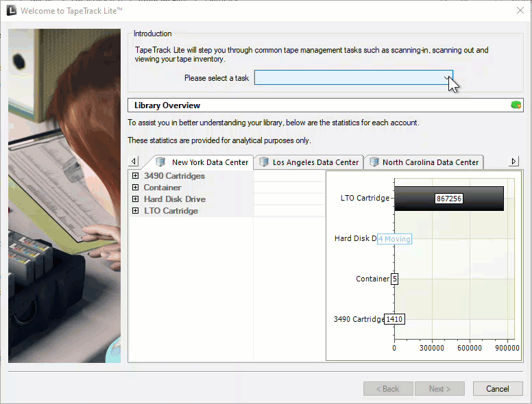Expand the 3490 Cartridges tree node
This screenshot has width=532, height=404.
pyautogui.click(x=135, y=175)
